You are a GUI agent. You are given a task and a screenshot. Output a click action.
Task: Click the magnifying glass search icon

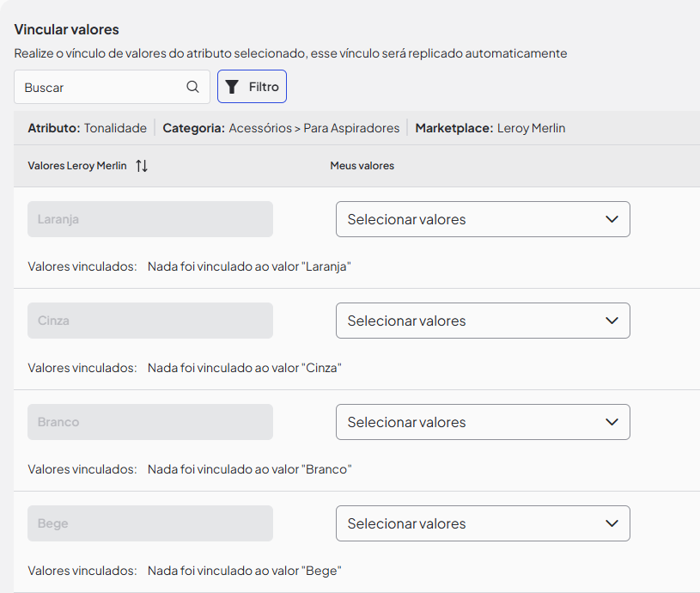click(192, 87)
